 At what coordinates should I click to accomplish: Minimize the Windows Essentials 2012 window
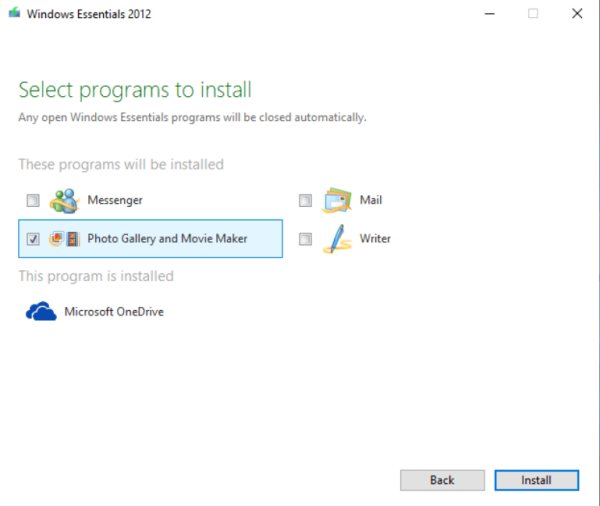[x=489, y=14]
